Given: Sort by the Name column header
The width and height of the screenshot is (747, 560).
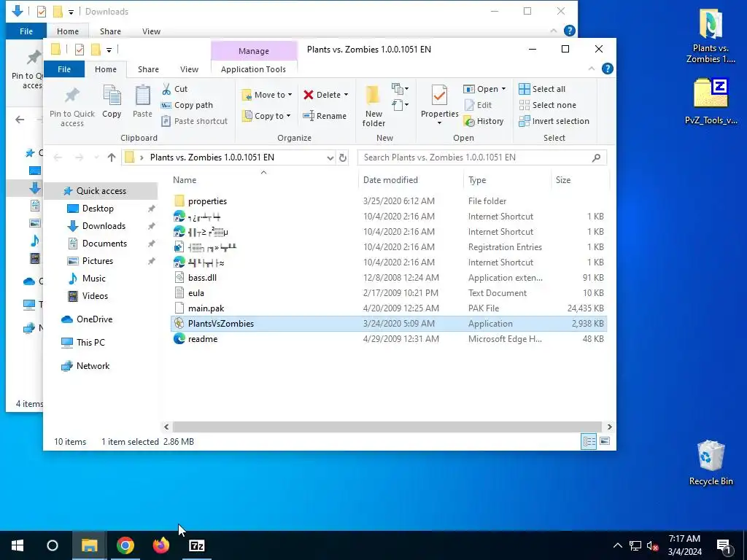Looking at the screenshot, I should coord(185,180).
